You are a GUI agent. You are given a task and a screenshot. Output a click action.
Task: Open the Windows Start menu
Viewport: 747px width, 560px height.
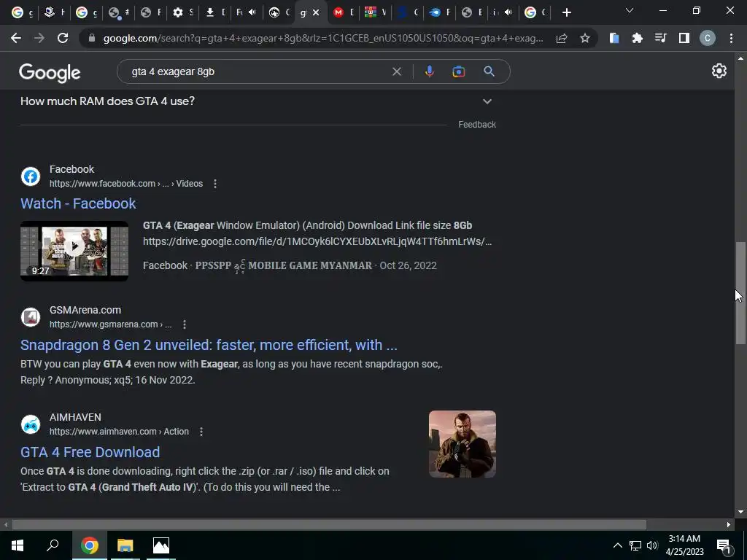pyautogui.click(x=18, y=545)
